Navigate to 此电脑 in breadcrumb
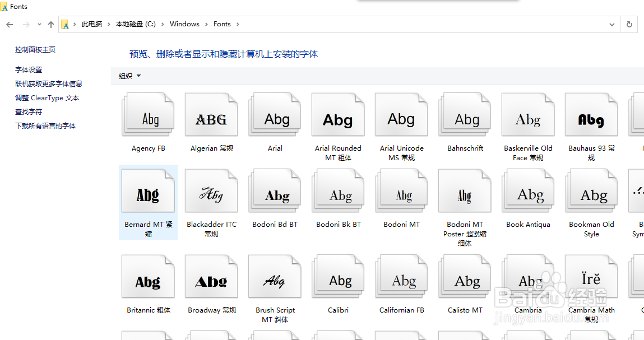The width and height of the screenshot is (644, 340). coord(91,24)
